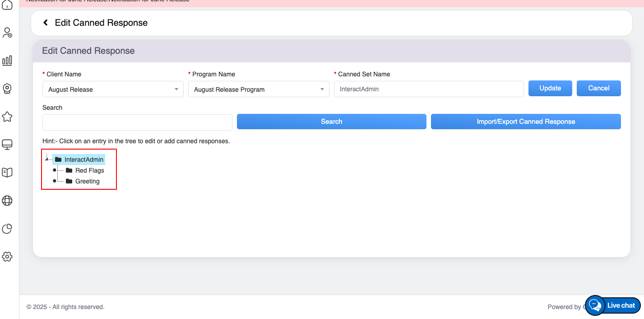
Task: Open the user settings sidebar icon
Action: pyautogui.click(x=7, y=33)
